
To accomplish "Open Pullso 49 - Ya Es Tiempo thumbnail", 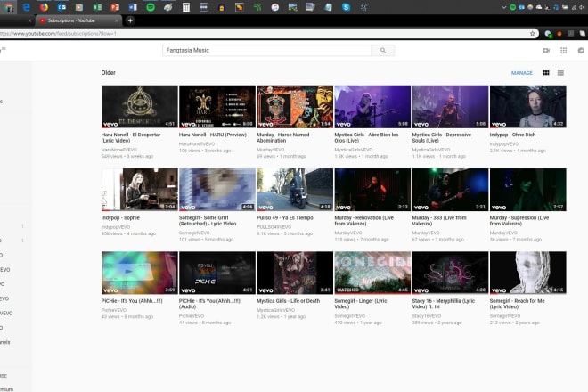I will pos(295,190).
